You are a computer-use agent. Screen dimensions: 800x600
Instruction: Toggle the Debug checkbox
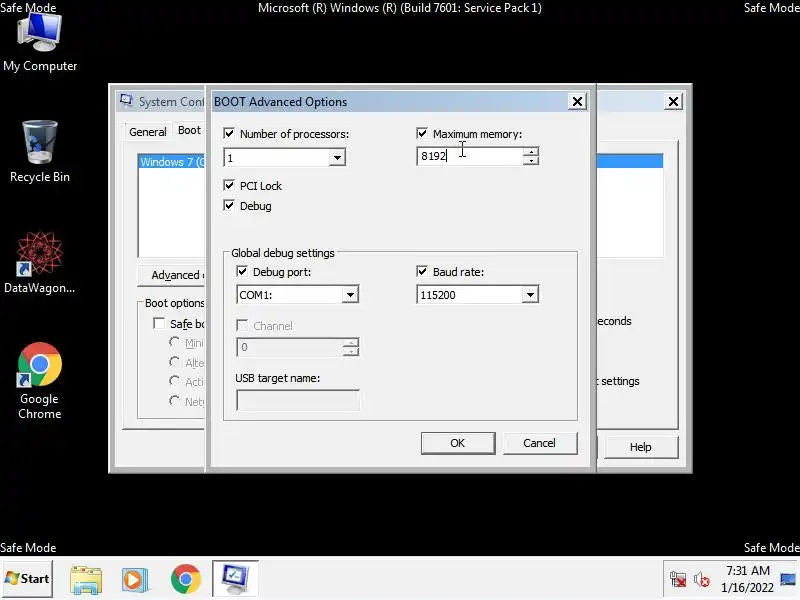click(x=229, y=206)
